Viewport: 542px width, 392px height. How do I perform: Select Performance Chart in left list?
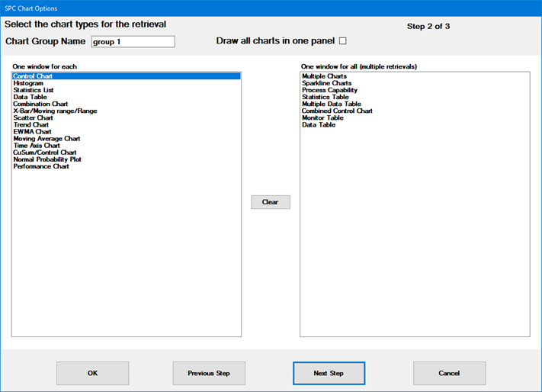[x=41, y=166]
